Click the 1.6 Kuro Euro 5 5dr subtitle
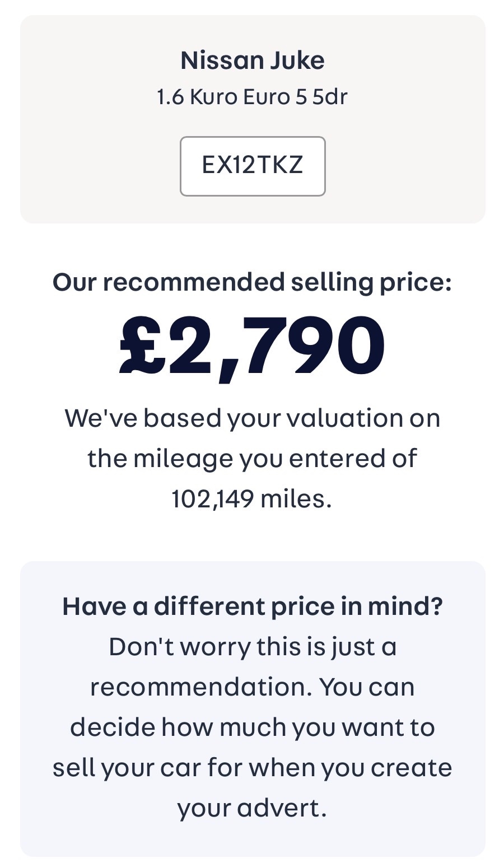 click(x=252, y=97)
